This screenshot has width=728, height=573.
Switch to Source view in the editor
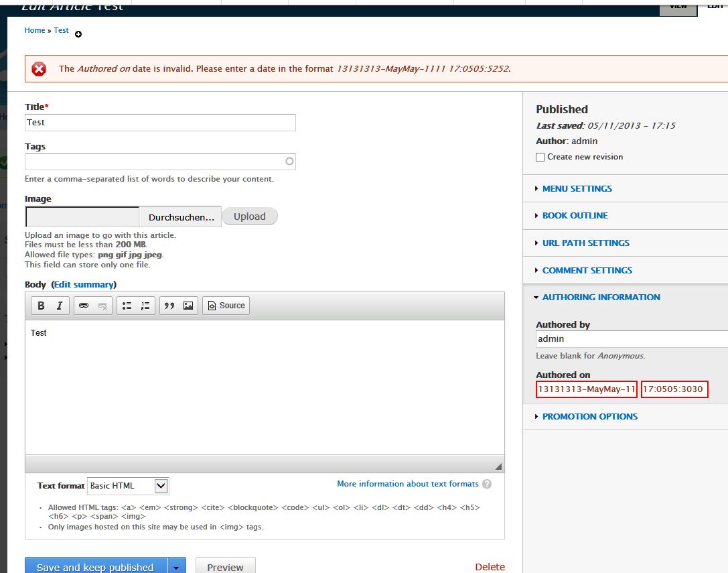(x=226, y=306)
